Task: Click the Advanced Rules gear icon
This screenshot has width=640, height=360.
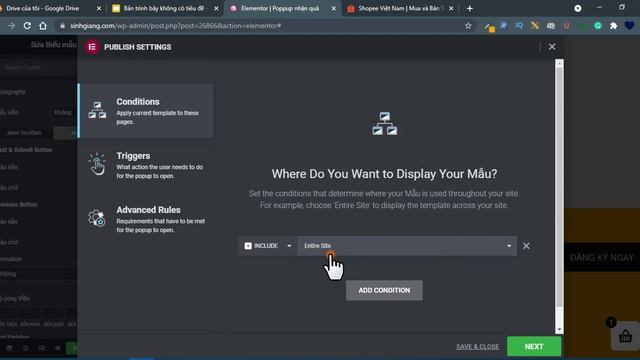Action: point(97,218)
